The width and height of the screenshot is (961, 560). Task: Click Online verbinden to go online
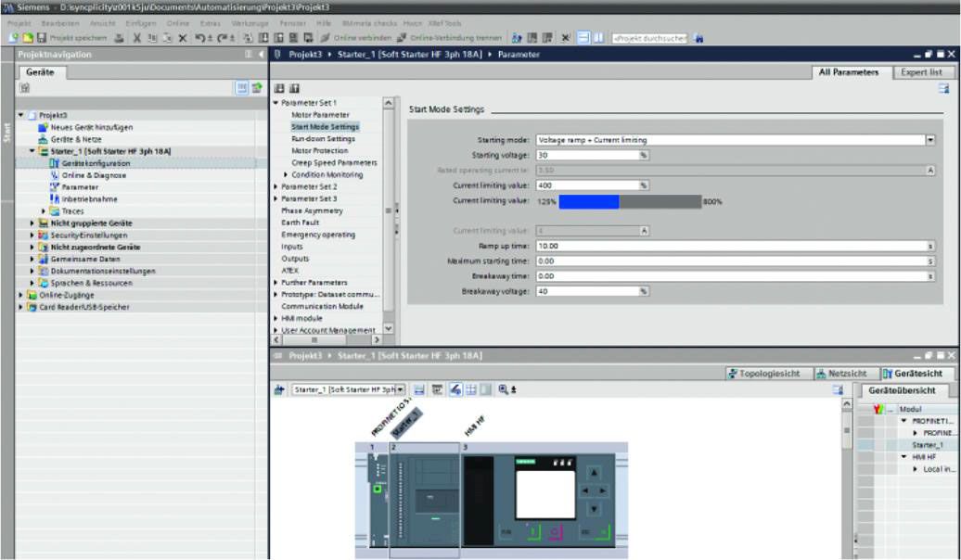[x=355, y=38]
